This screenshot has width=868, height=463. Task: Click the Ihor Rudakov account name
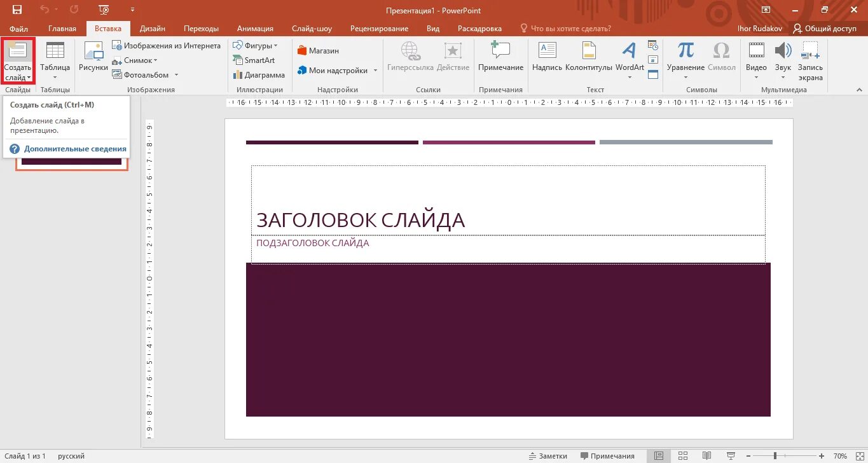click(x=760, y=29)
